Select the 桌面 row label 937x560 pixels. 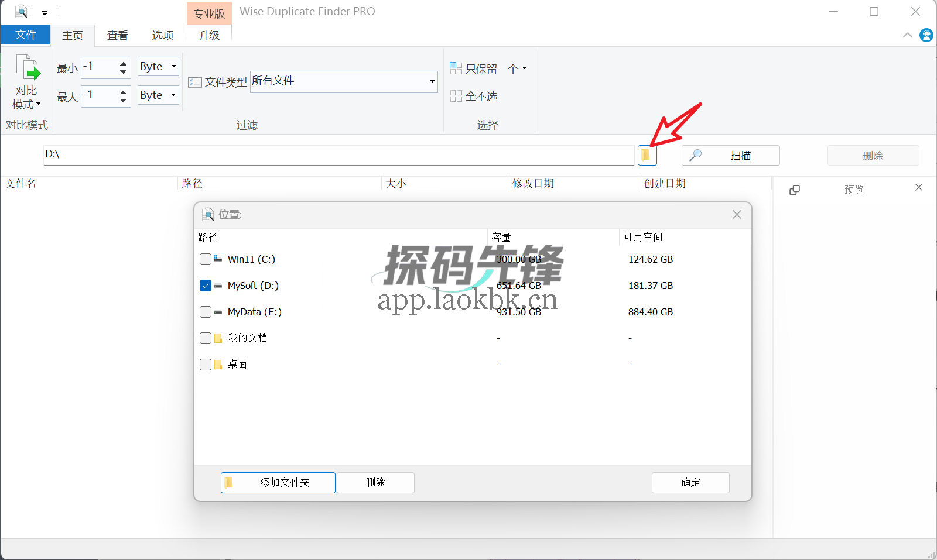238,365
